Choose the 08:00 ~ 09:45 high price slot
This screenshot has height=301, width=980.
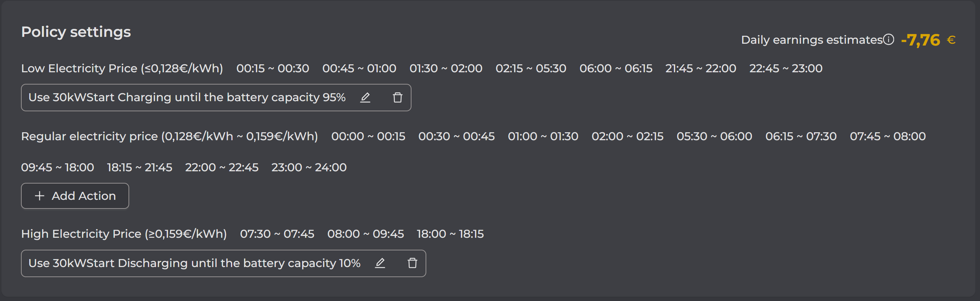coord(365,234)
